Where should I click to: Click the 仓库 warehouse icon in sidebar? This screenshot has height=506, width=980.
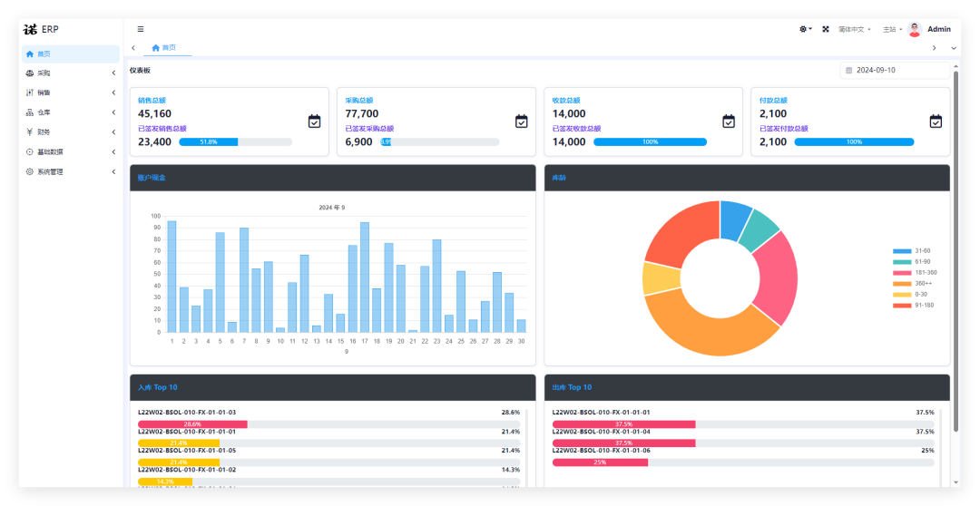coord(29,112)
